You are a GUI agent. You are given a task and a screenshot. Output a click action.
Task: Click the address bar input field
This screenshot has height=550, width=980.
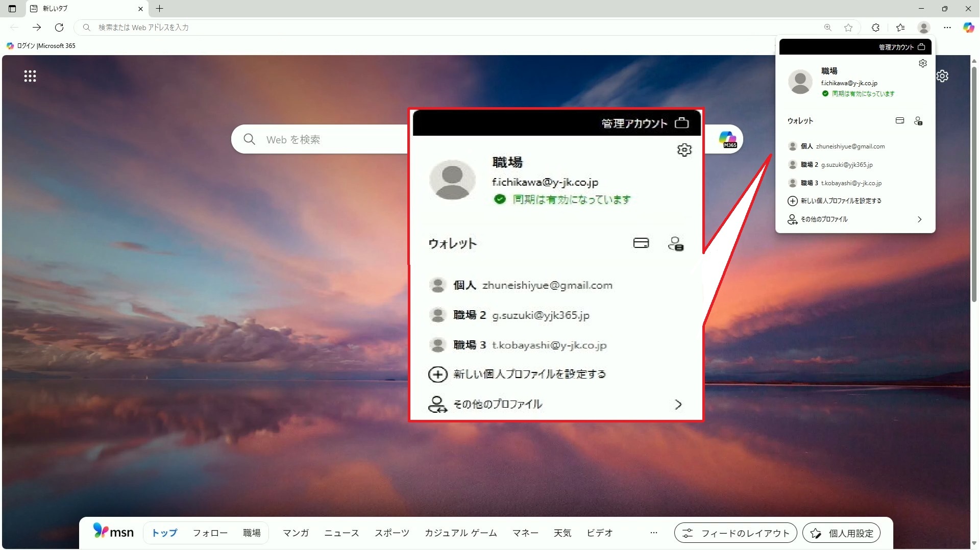(x=449, y=28)
